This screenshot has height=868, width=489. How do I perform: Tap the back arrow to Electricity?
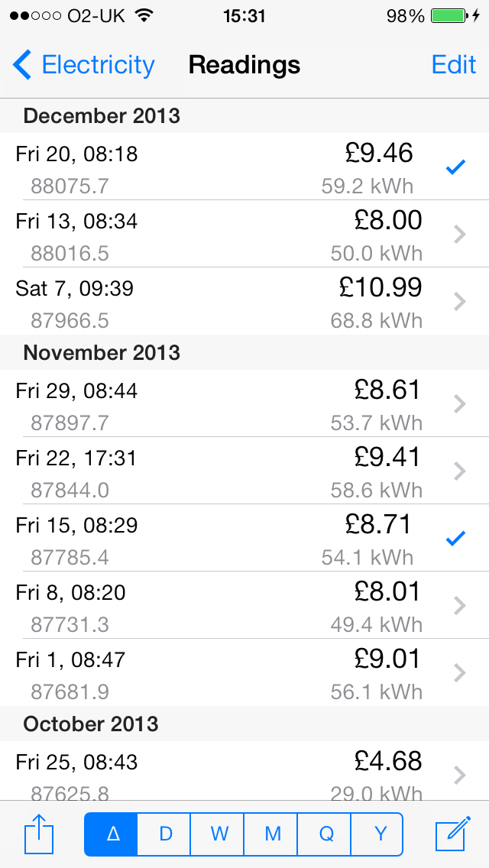click(x=23, y=65)
